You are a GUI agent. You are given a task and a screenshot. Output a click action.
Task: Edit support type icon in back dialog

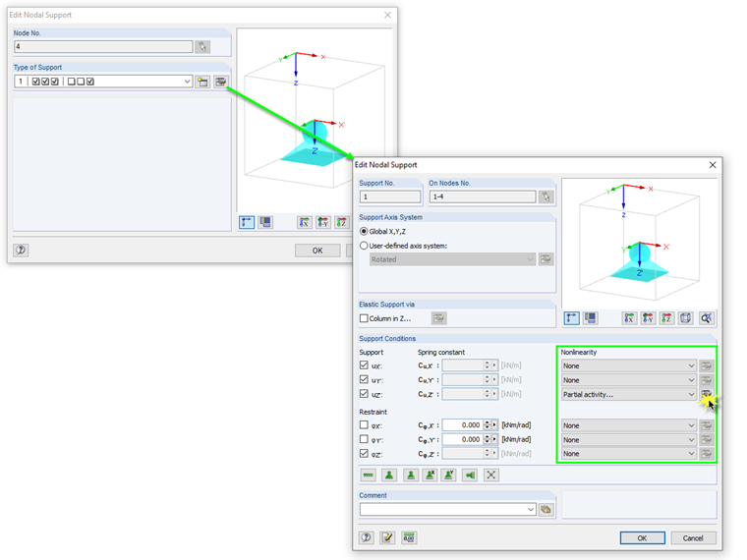tap(220, 82)
